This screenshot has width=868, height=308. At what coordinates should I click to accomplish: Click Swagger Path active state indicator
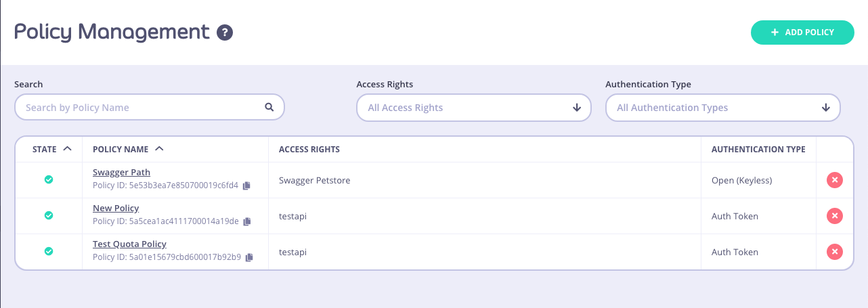pos(49,179)
